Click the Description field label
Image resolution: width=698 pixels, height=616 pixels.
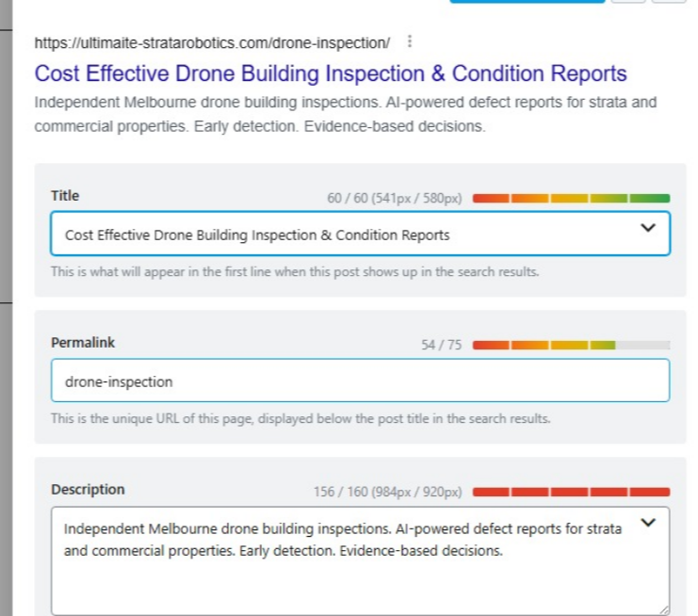click(x=88, y=490)
